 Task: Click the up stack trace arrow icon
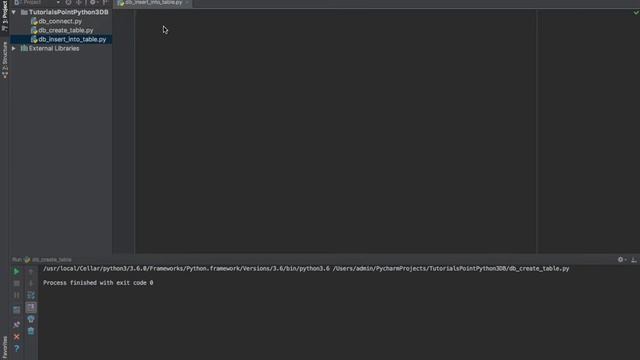(x=31, y=272)
